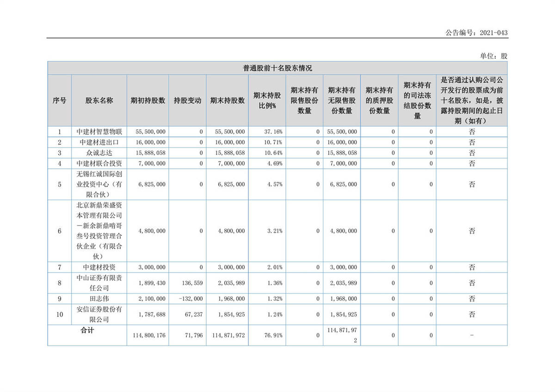The height and width of the screenshot is (392, 555).
Task: Click the announcement number 2021-043
Action: coord(476,33)
